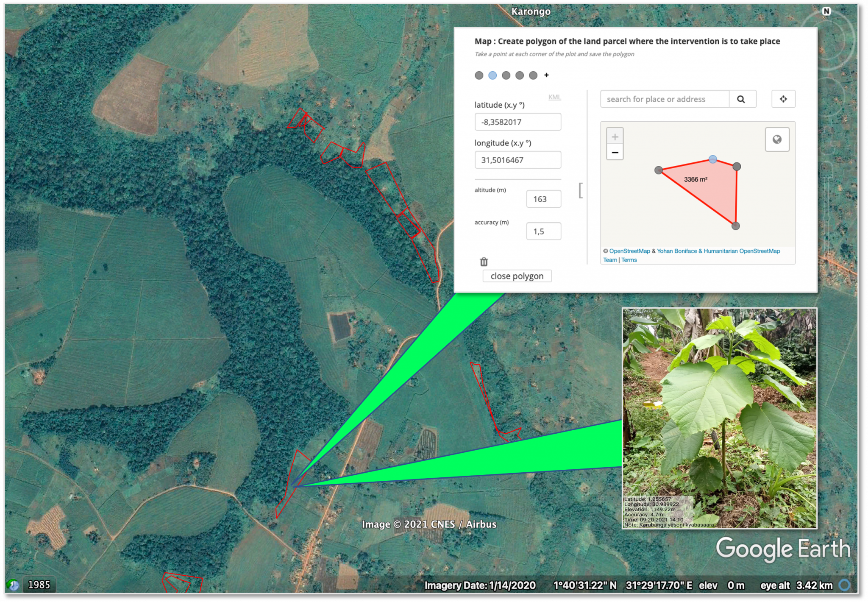Click the eye alt 3.42 km readout
The image size is (868, 602).
tap(797, 585)
